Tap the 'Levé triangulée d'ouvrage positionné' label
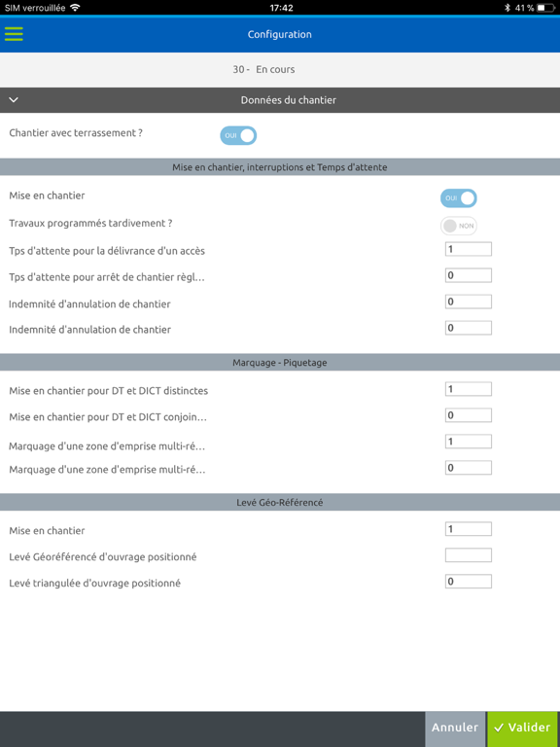The image size is (560, 747). [x=94, y=584]
